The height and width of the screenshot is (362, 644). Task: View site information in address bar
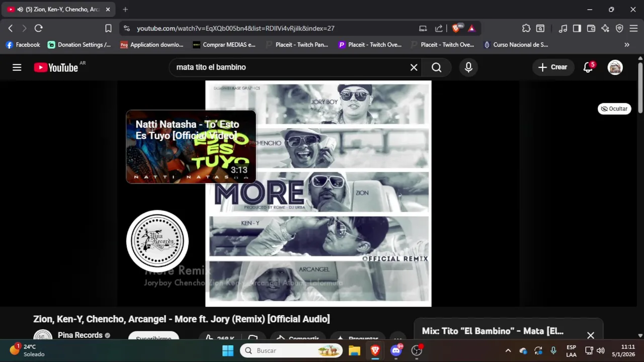coord(126,29)
